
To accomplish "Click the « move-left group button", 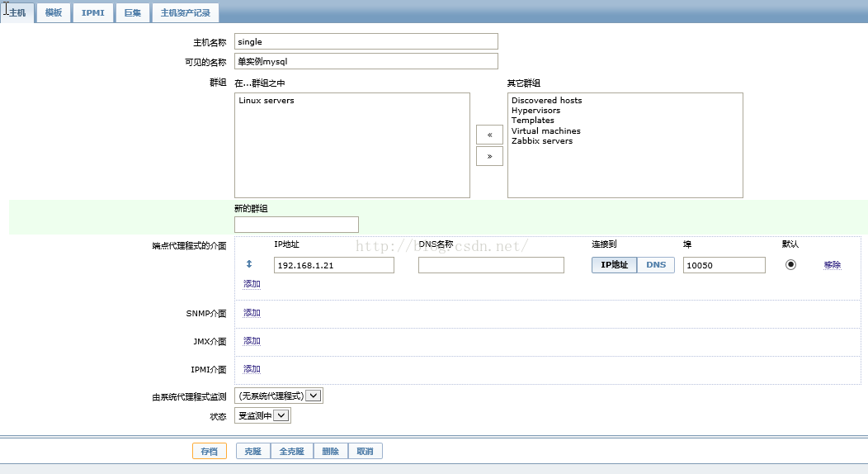I will 489,135.
